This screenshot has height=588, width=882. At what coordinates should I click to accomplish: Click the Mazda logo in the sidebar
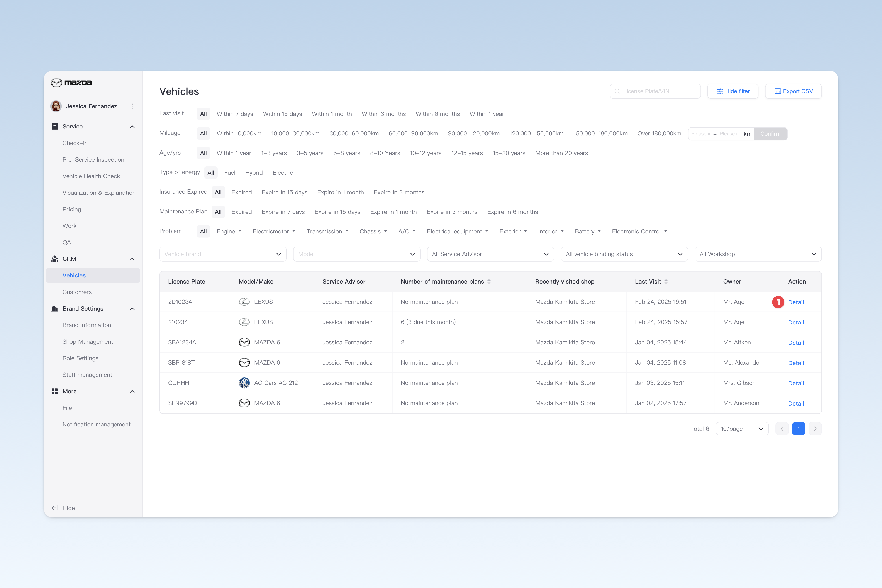coord(71,83)
